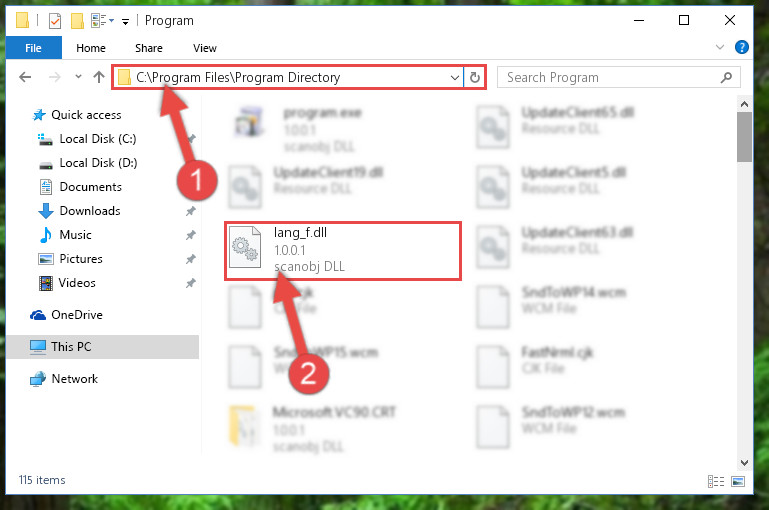This screenshot has height=510, width=769.
Task: Unpin Music using its pin icon
Action: point(190,235)
